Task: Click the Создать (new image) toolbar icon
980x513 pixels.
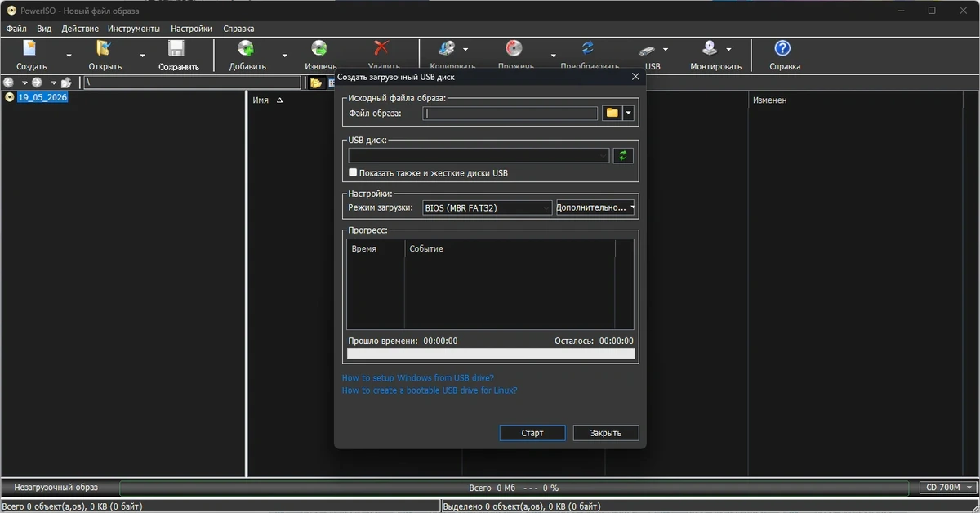Action: click(x=31, y=49)
